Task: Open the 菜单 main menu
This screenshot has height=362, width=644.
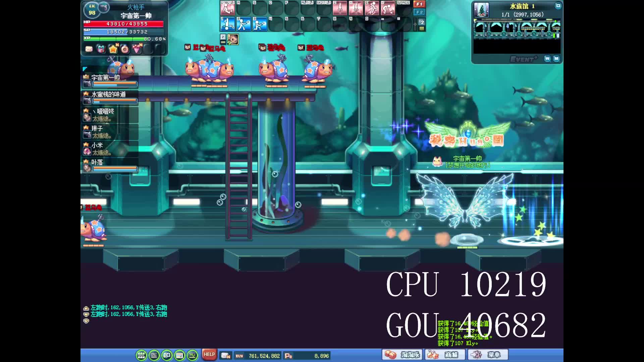Action: pos(488,355)
